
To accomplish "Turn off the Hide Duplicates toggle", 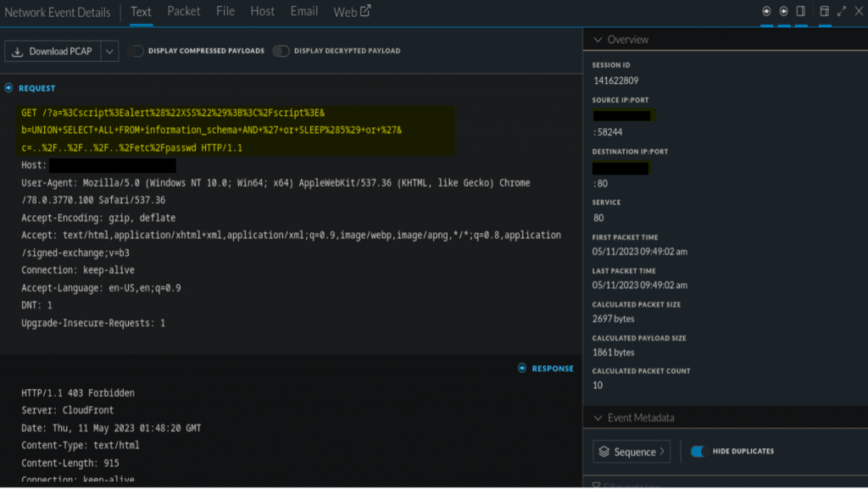I will click(698, 452).
